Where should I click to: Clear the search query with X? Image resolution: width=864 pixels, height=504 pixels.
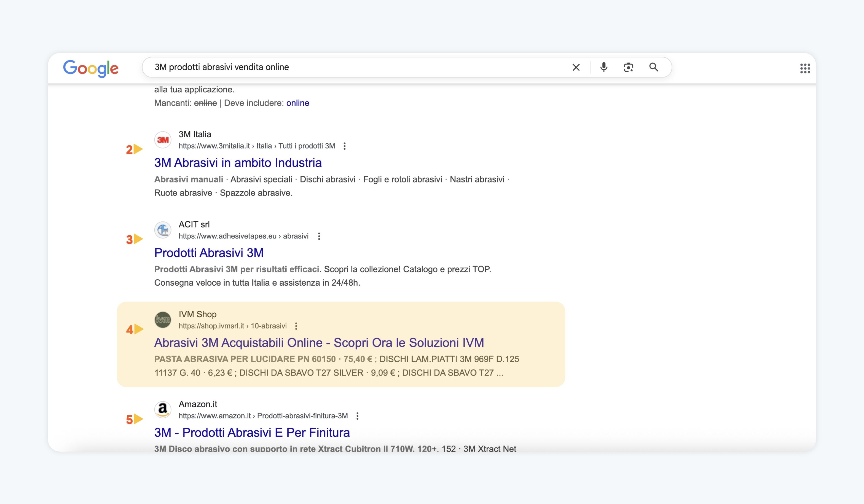[x=576, y=67]
